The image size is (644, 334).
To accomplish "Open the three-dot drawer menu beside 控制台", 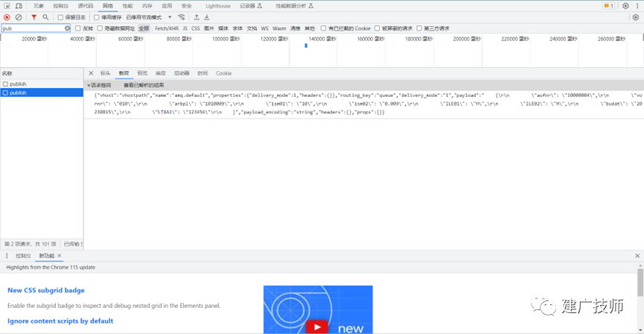I will (x=7, y=256).
